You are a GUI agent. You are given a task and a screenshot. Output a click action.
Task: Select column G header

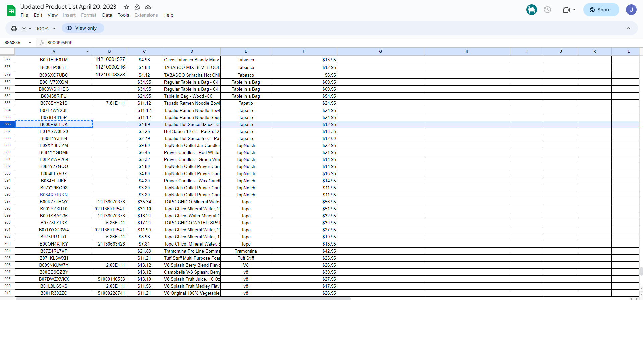pos(380,51)
